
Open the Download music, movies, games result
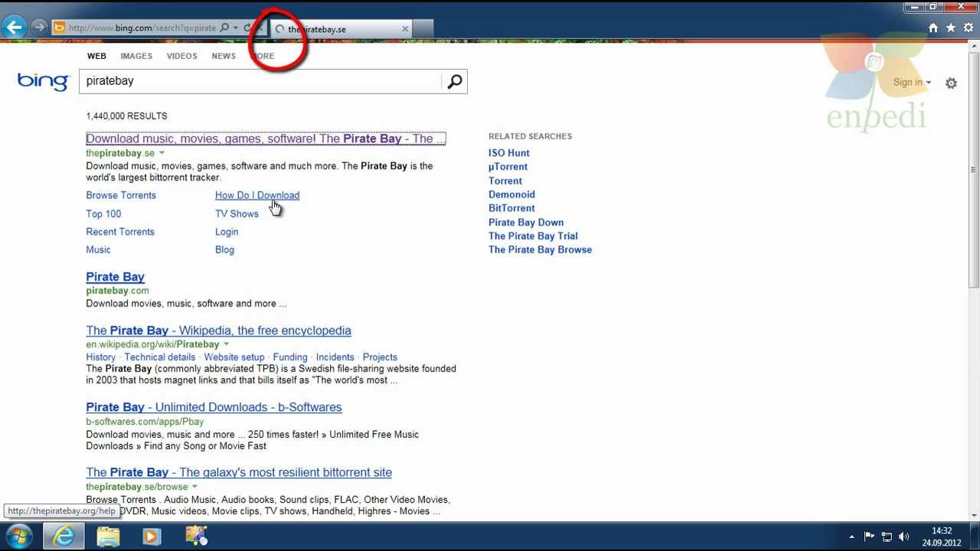pos(266,139)
